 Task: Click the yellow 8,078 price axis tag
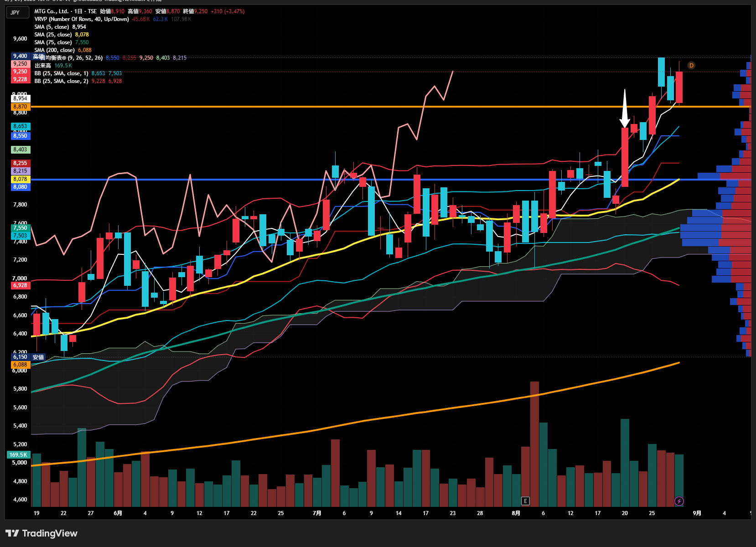(21, 179)
